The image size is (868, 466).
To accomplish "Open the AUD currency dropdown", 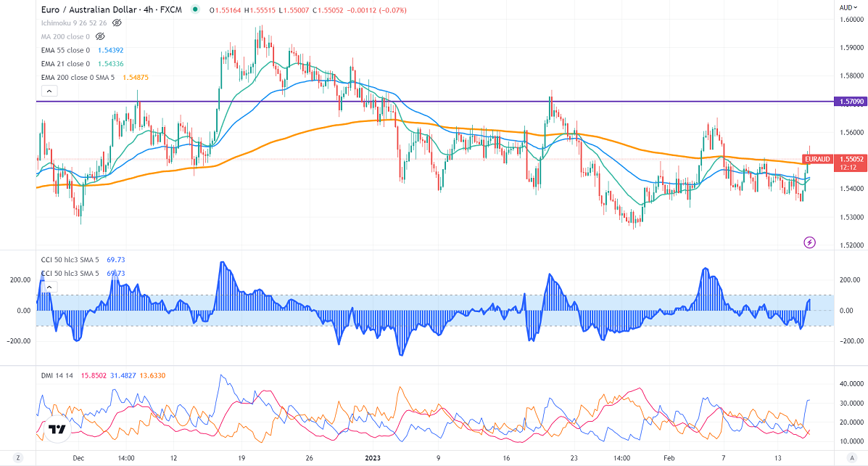I will [848, 7].
